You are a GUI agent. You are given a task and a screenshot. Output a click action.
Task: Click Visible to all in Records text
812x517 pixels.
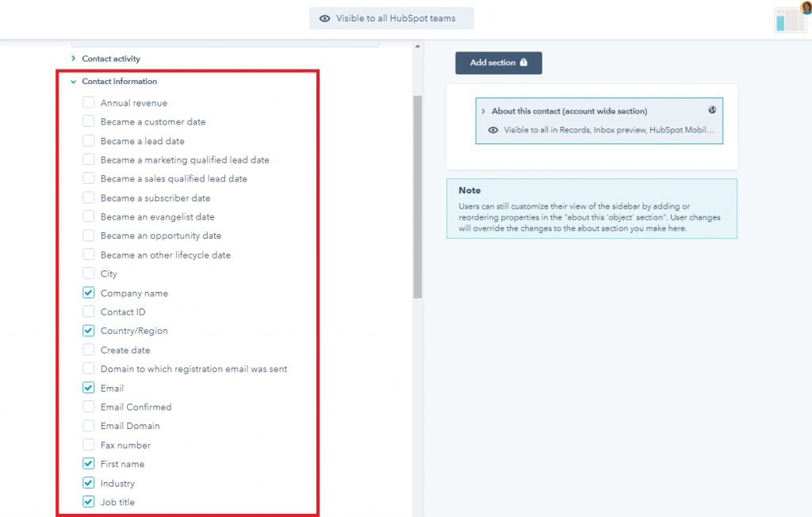click(x=609, y=130)
